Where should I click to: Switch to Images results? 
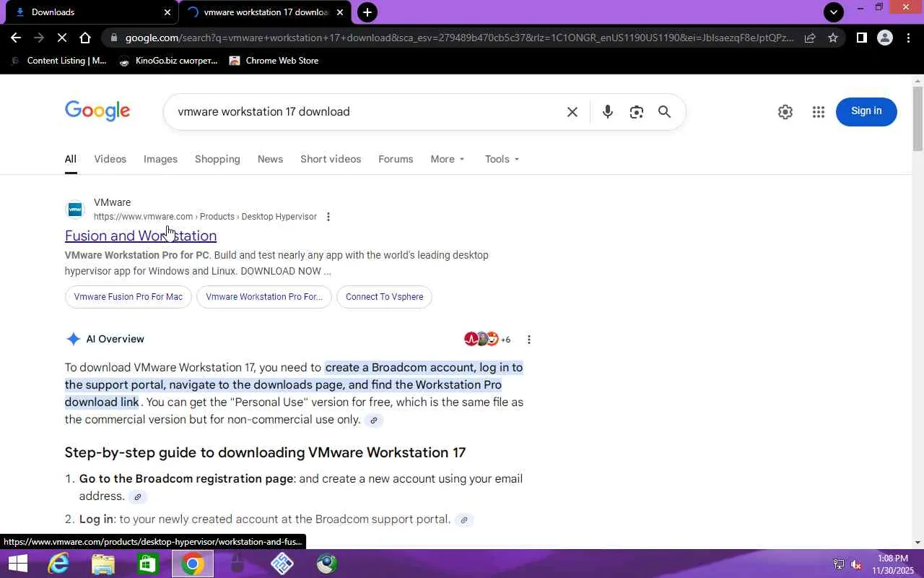(x=160, y=159)
